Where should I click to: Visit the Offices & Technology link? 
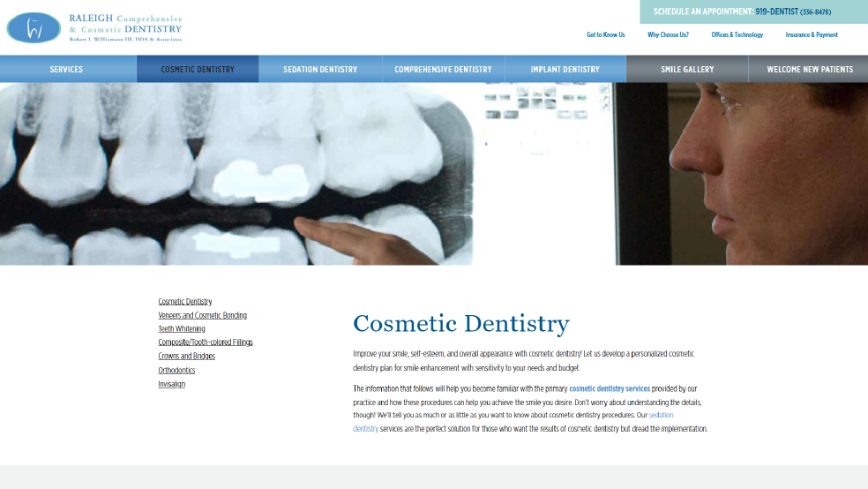(x=737, y=35)
